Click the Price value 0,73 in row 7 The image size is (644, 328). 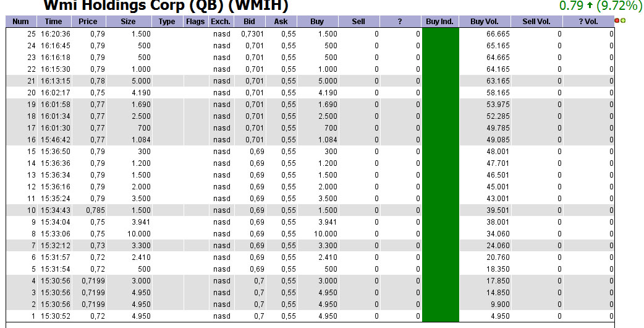(x=98, y=246)
